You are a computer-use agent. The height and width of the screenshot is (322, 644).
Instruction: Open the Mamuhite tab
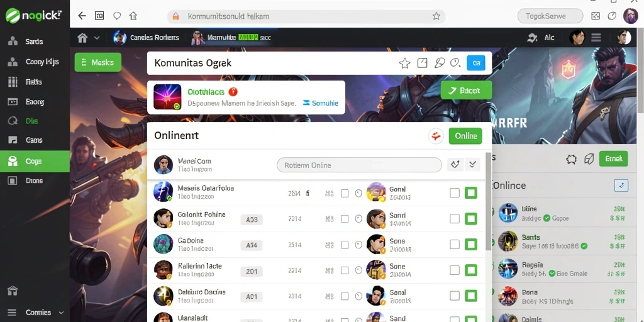[x=231, y=37]
